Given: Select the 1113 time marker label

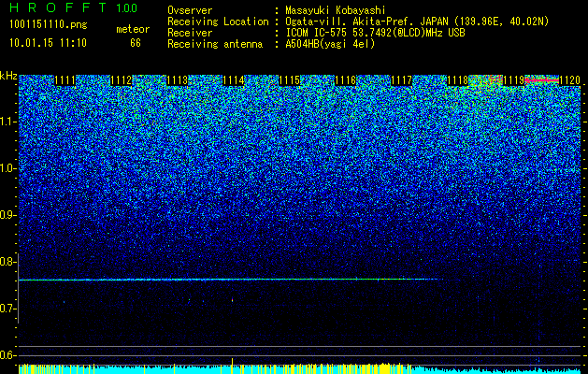Looking at the screenshot, I should tap(177, 80).
